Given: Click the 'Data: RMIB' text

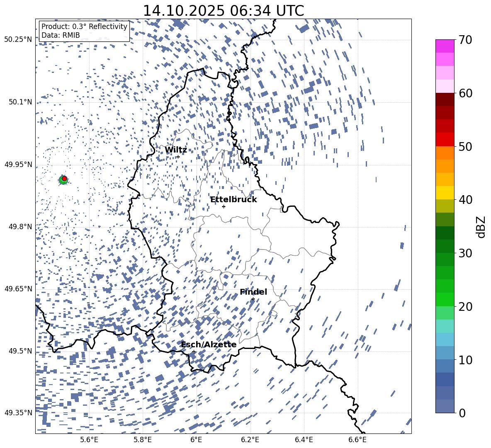Looking at the screenshot, I should pyautogui.click(x=61, y=35).
